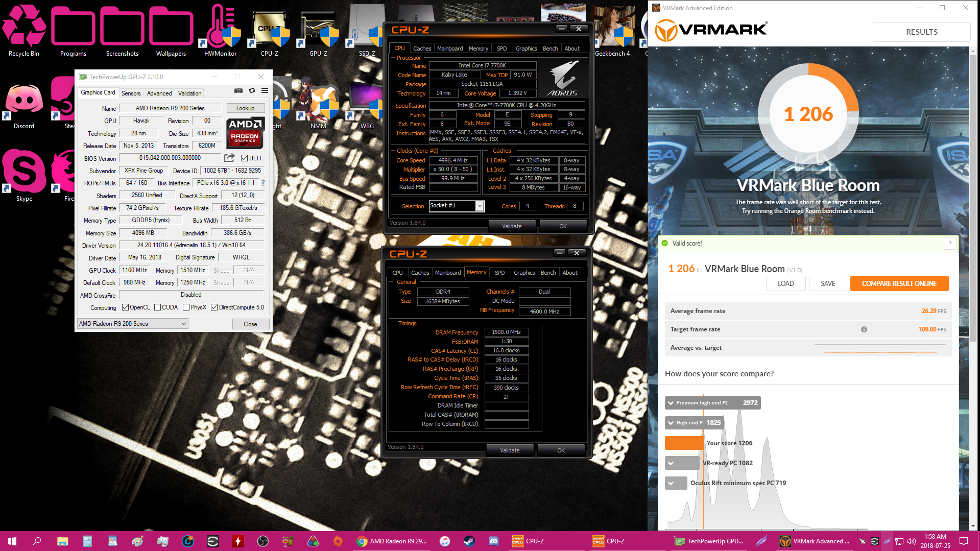The image size is (980, 551).
Task: Launch the CPU-Z desktop shortcut
Action: tap(269, 31)
